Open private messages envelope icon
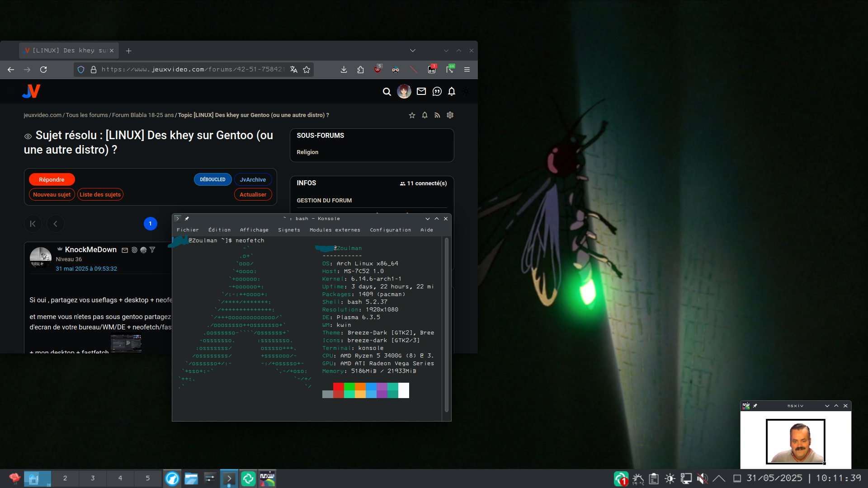 tap(421, 91)
